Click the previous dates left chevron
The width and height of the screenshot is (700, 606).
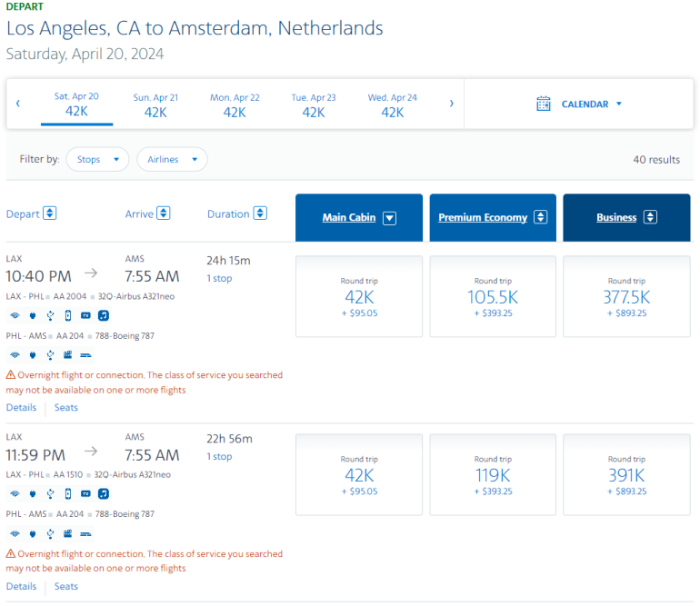(18, 104)
